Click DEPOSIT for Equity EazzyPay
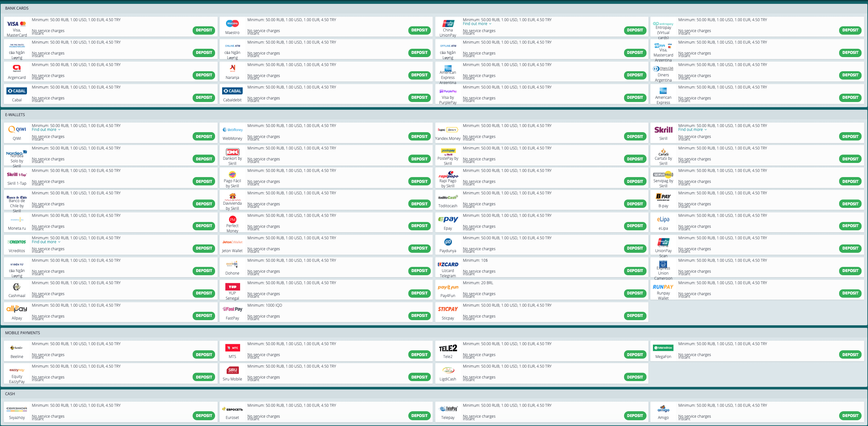Image resolution: width=868 pixels, height=426 pixels. pos(204,377)
